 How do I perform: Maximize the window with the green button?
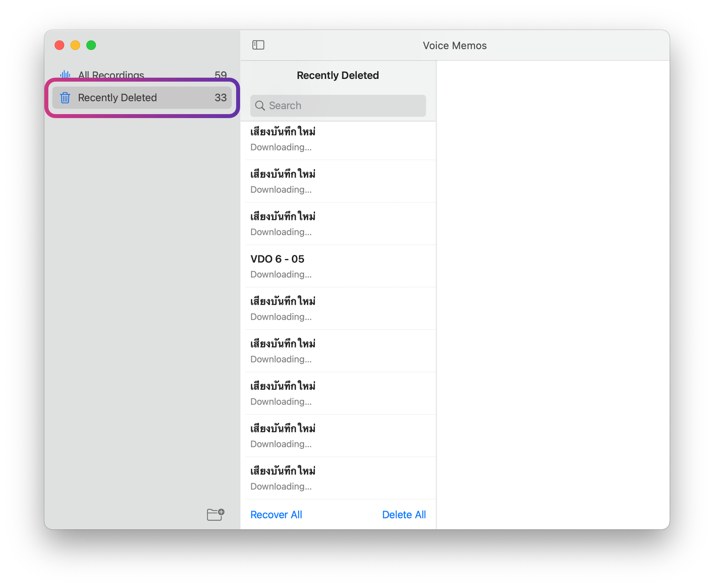(x=91, y=45)
